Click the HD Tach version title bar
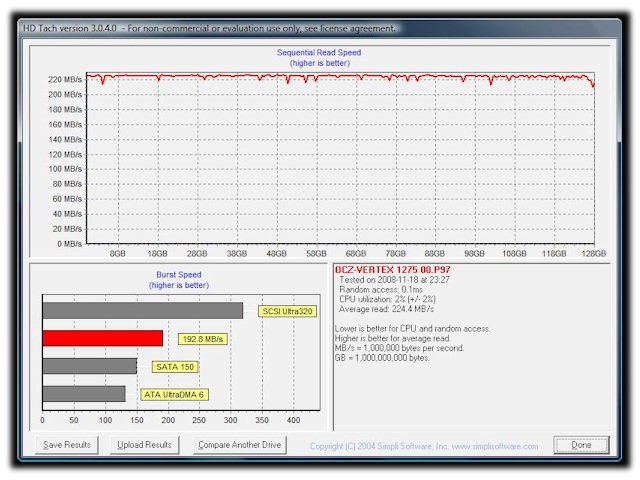The image size is (640, 480). click(320, 29)
